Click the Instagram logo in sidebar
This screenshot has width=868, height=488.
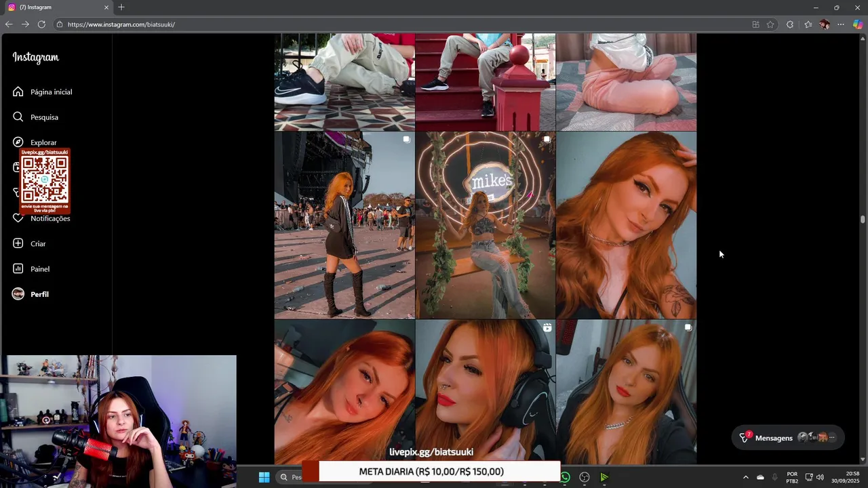[x=36, y=58]
